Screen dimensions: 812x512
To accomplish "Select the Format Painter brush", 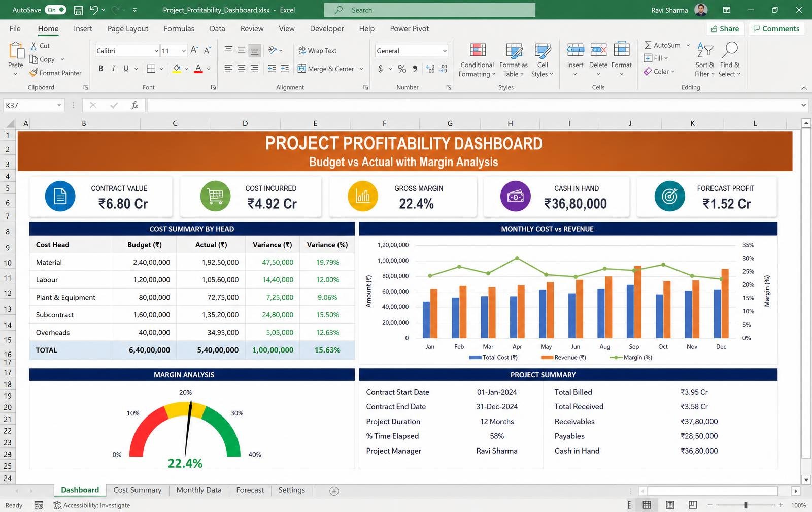I will 33,73.
